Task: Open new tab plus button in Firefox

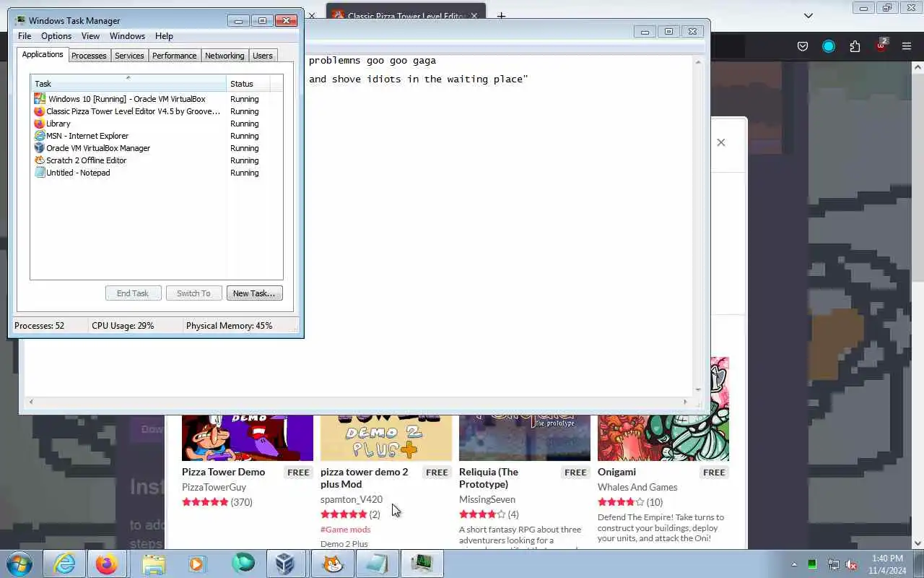Action: [x=501, y=15]
